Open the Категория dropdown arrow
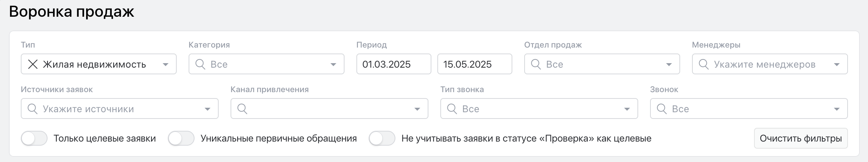 [x=333, y=65]
